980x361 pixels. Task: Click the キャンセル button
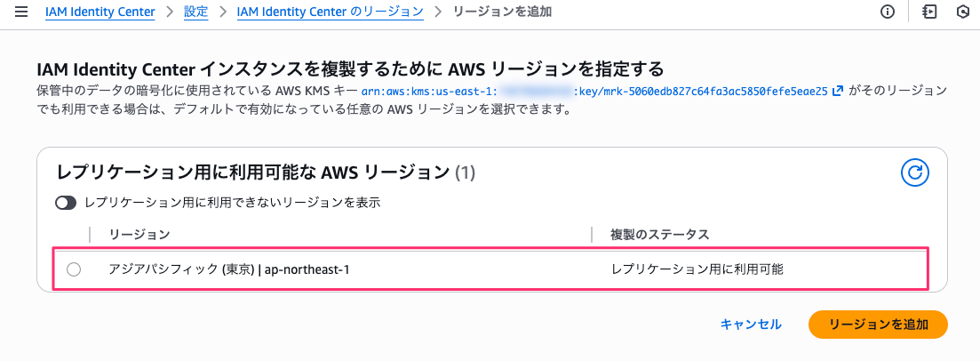coord(751,325)
